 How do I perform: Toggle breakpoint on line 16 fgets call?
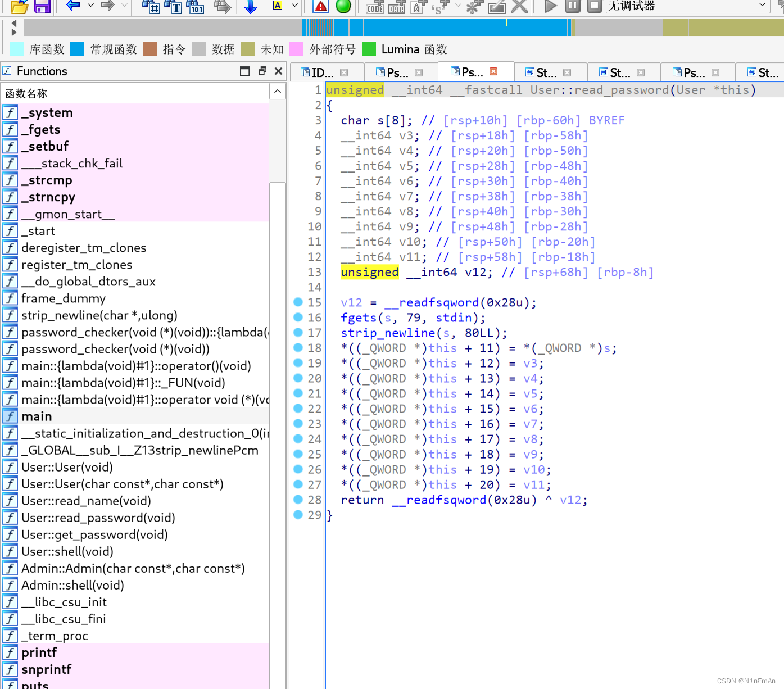pos(298,318)
